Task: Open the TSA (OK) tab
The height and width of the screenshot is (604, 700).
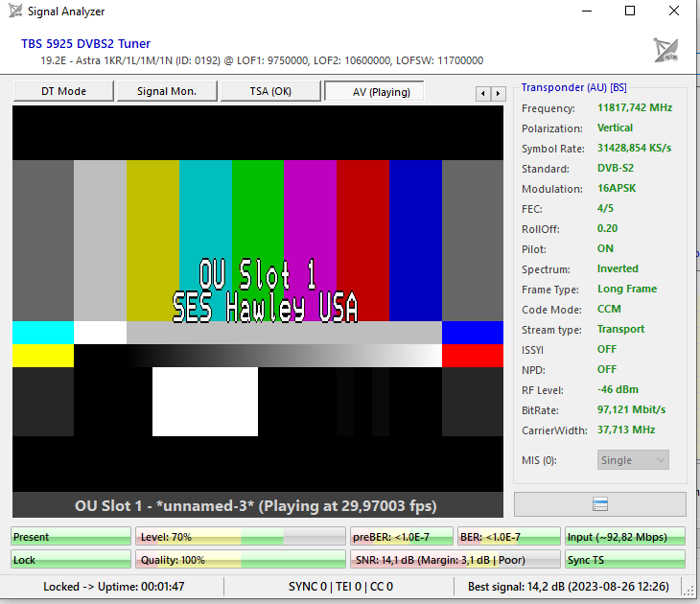Action: pyautogui.click(x=270, y=91)
